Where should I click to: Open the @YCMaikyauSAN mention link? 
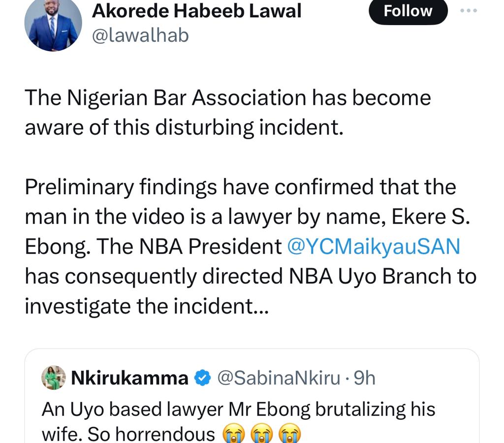point(373,246)
